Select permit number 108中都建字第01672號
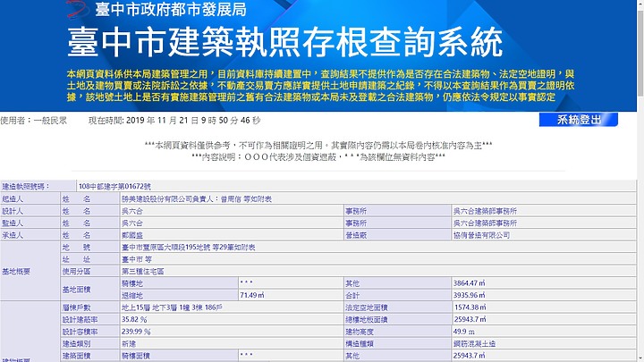 click(x=114, y=186)
